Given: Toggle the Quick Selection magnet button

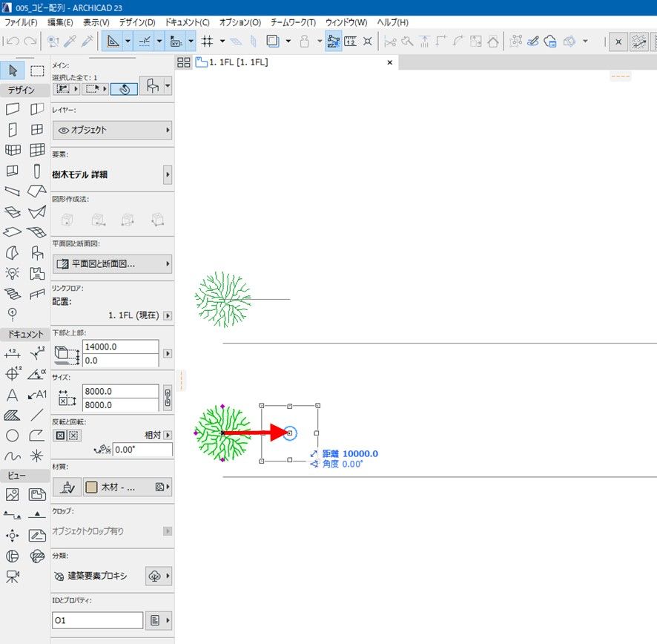Looking at the screenshot, I should [124, 89].
